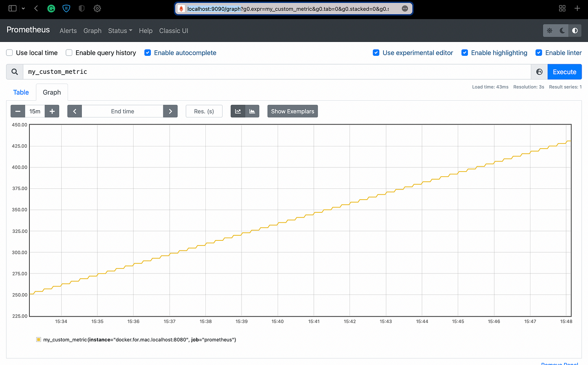This screenshot has width=588, height=365.
Task: Click the Result series: 1 text
Action: [565, 87]
